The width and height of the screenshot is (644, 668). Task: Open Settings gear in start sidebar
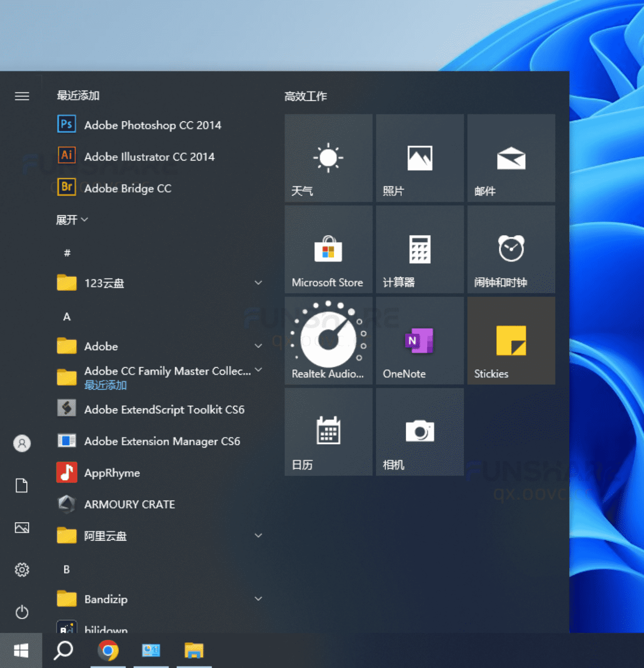22,570
